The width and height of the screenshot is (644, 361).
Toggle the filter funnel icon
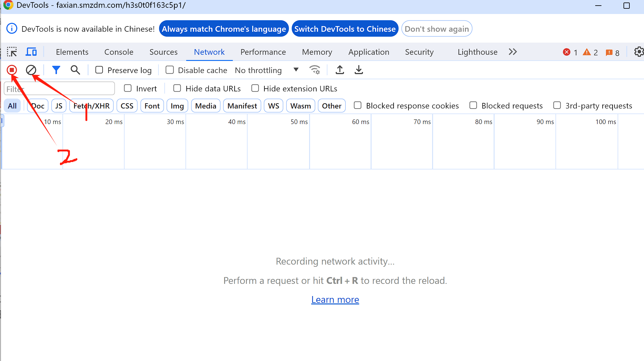point(56,70)
